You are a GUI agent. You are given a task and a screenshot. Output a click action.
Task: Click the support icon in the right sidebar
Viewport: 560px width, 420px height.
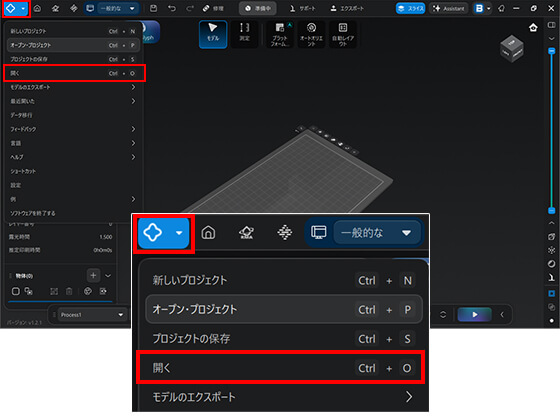(x=551, y=277)
